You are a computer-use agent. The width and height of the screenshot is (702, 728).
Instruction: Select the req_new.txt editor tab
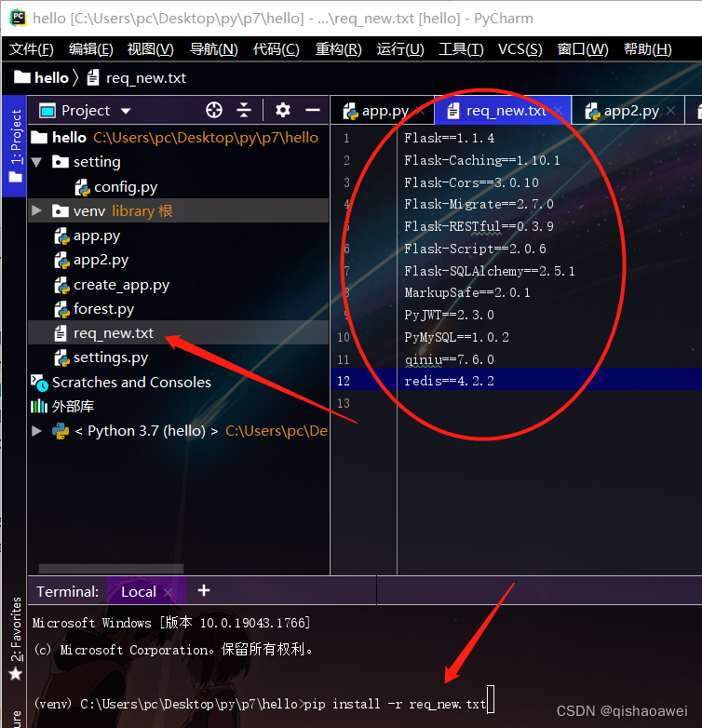[503, 111]
